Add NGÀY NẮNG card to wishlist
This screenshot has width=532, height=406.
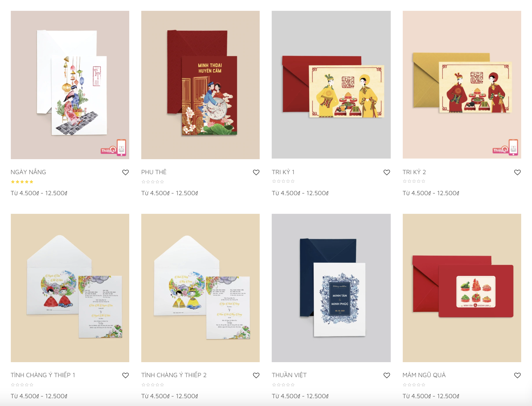click(x=126, y=172)
